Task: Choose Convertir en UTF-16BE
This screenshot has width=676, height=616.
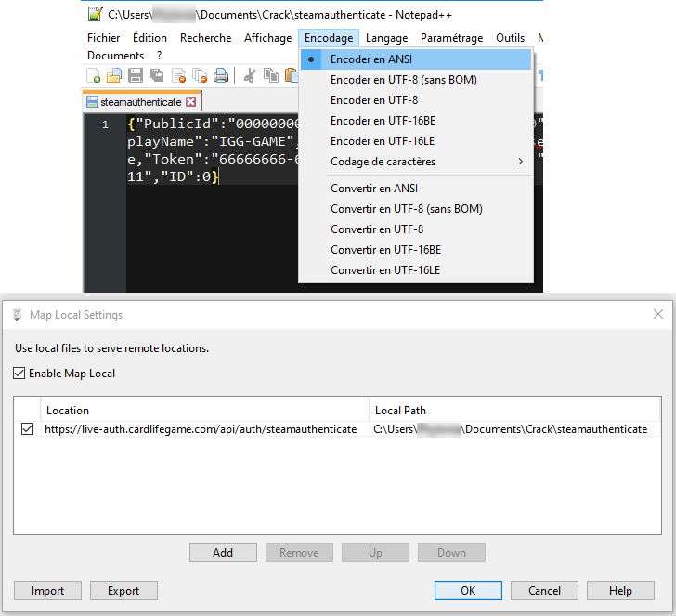Action: pyautogui.click(x=416, y=250)
